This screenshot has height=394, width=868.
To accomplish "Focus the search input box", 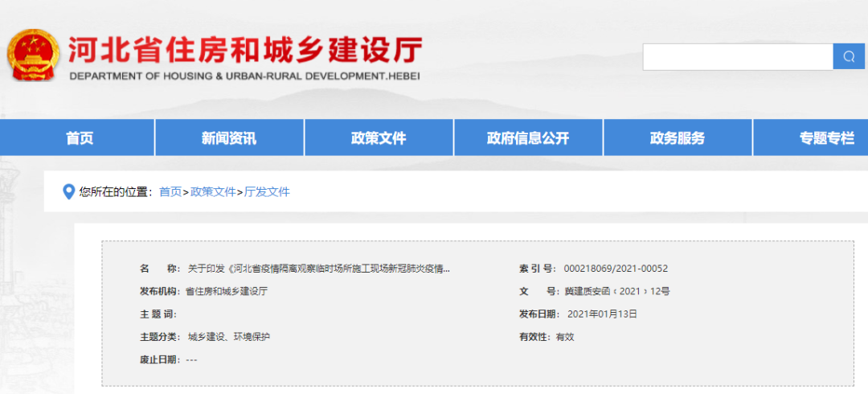I will 737,56.
